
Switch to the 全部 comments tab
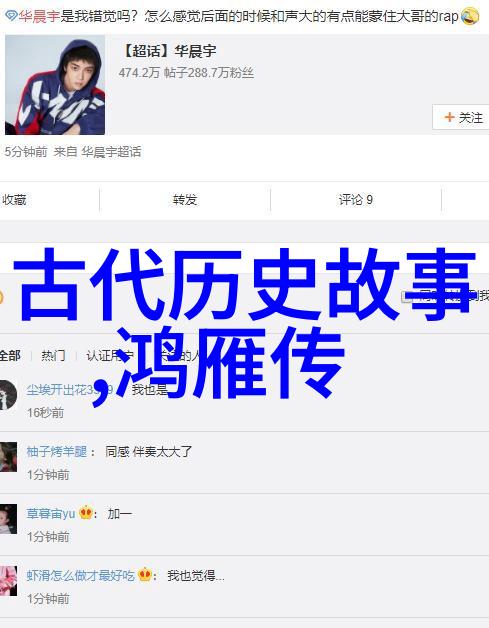pyautogui.click(x=10, y=355)
